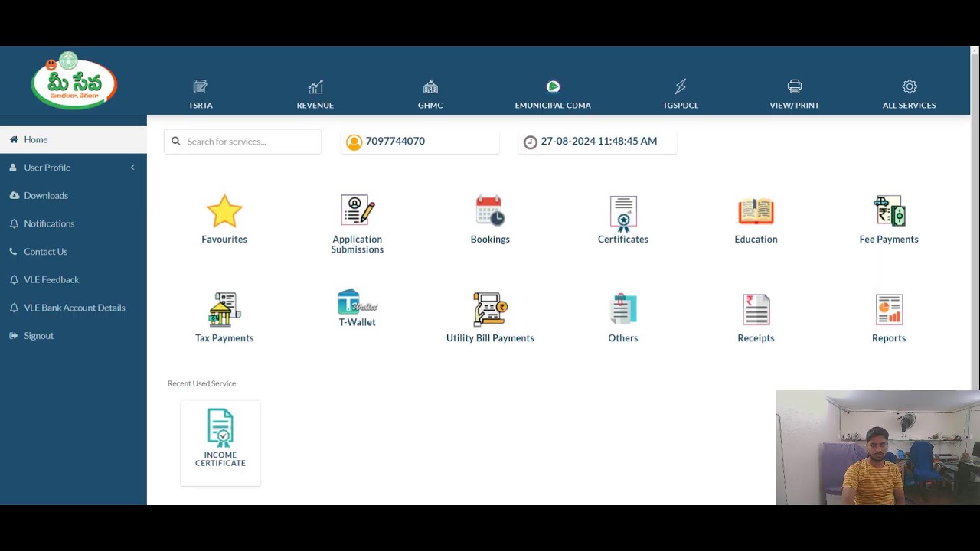Click the MeeSeva logo
The height and width of the screenshot is (551, 980).
(x=73, y=80)
